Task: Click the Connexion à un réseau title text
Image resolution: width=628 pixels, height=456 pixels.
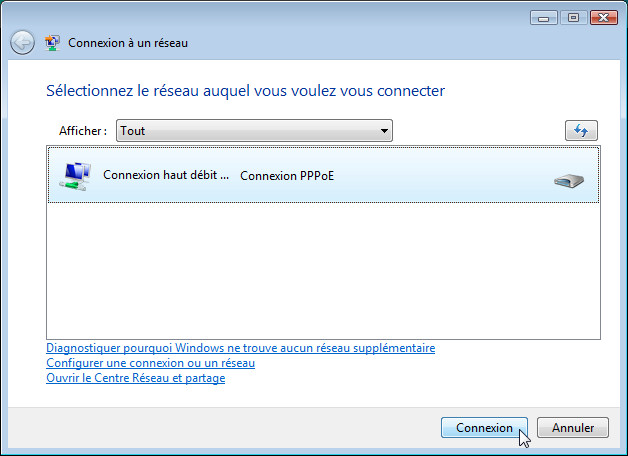Action: tap(128, 43)
